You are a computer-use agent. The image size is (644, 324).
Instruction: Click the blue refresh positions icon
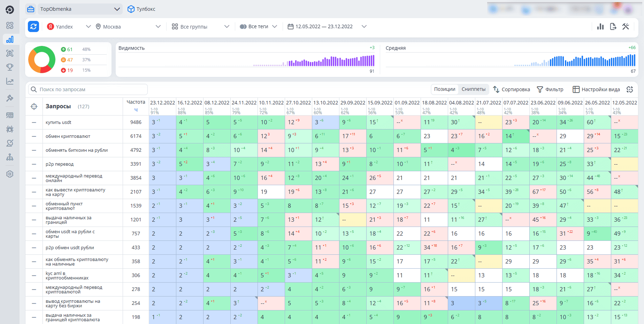[x=33, y=26]
